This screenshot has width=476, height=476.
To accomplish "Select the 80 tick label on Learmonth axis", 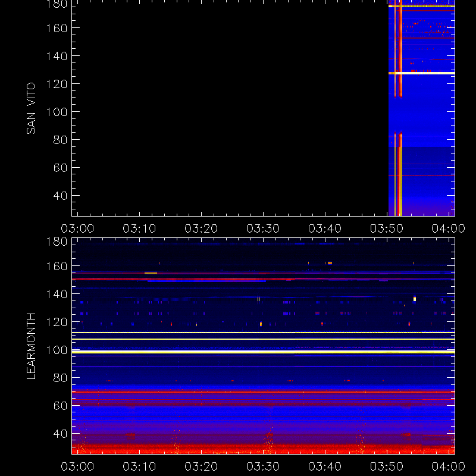I will point(60,378).
